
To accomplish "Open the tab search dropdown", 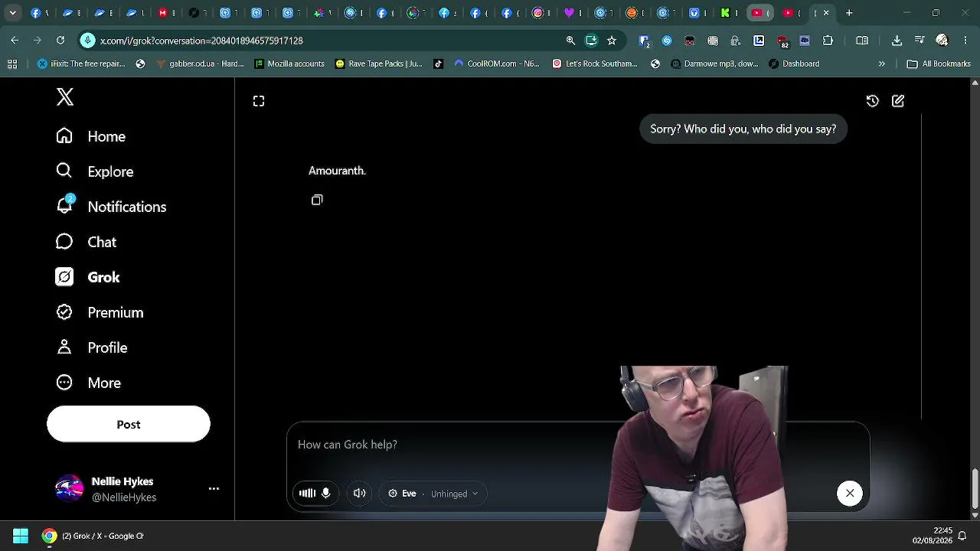I will pyautogui.click(x=13, y=13).
